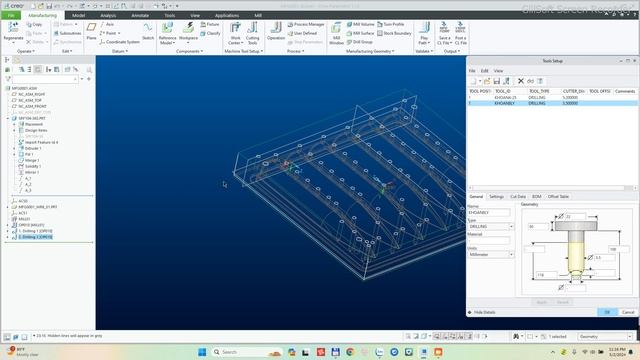This screenshot has width=640, height=360.
Task: Click the Work Center icon
Action: click(235, 28)
